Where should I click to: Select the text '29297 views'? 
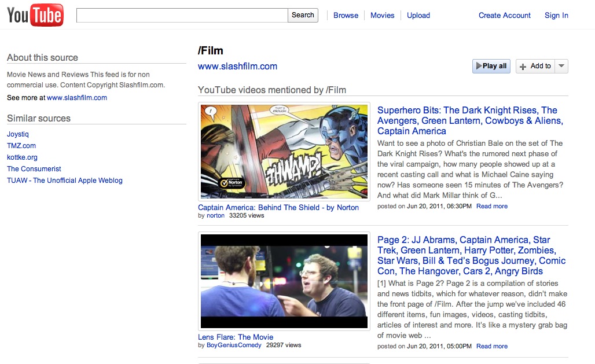tap(284, 345)
